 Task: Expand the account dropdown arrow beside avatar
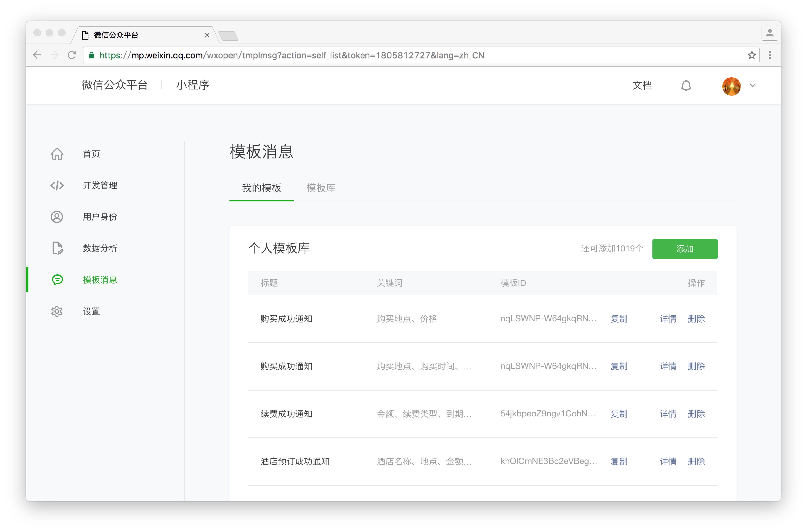pos(753,86)
